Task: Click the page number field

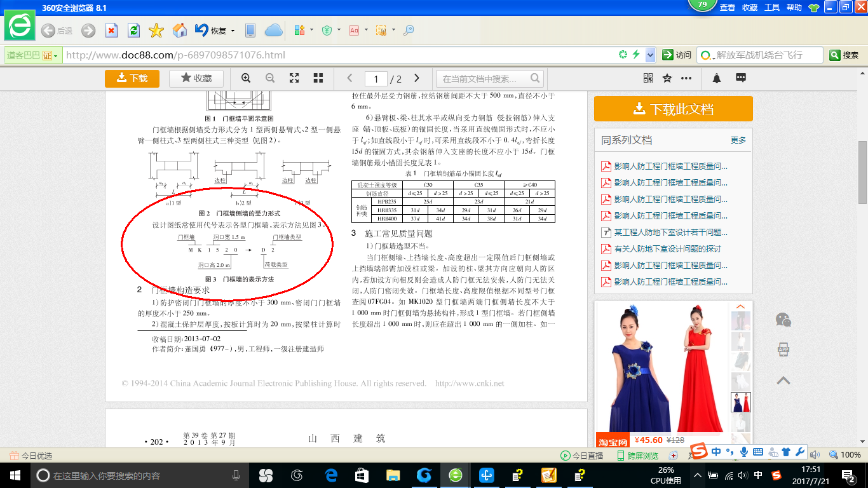Action: point(376,79)
